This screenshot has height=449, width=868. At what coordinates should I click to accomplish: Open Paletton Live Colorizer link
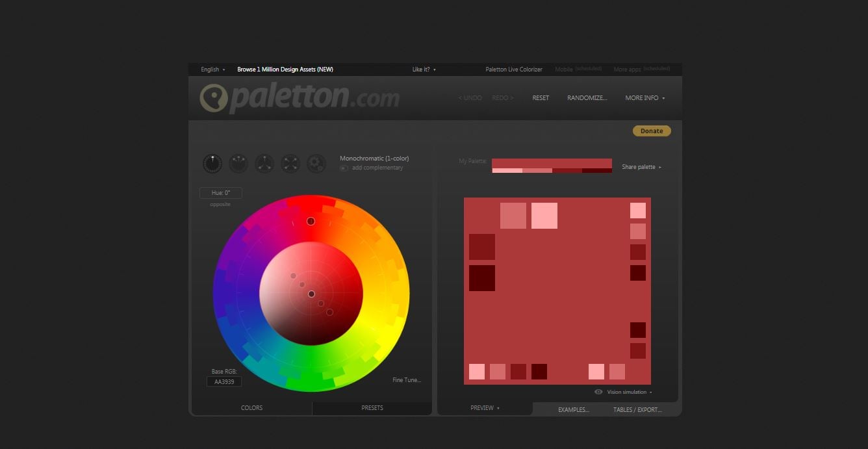coord(514,70)
